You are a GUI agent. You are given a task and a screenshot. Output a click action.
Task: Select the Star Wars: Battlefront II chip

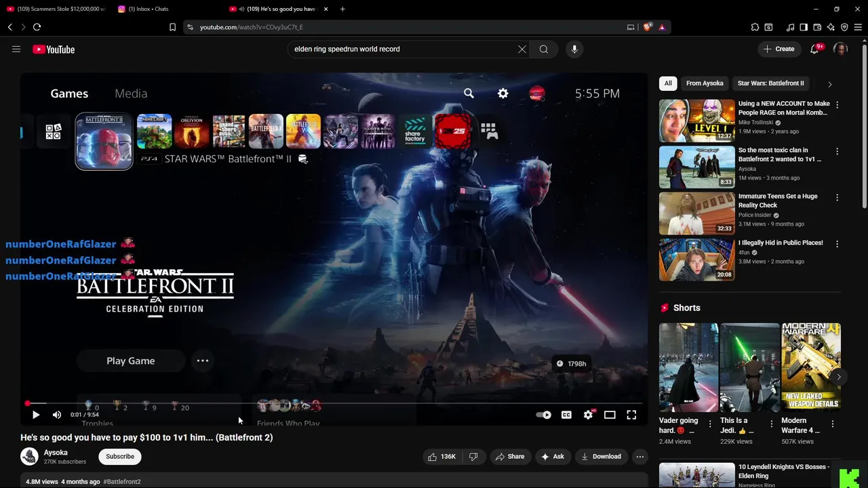tap(770, 83)
